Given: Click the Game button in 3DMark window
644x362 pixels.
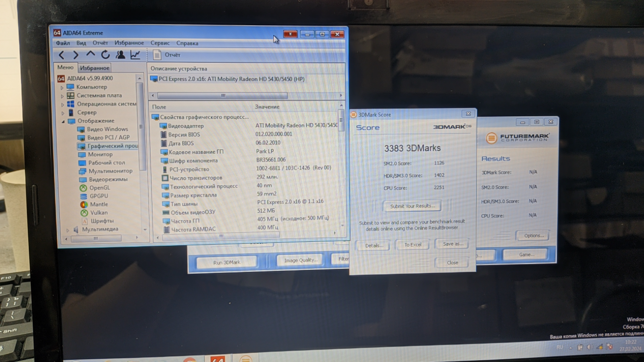Looking at the screenshot, I should coord(525,254).
